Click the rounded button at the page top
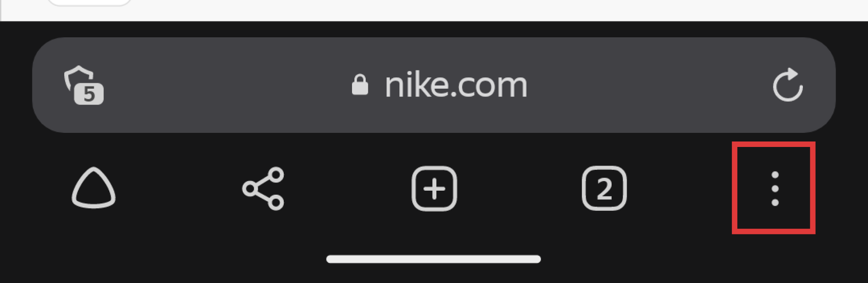Screen dimensions: 868x283 point(89,3)
